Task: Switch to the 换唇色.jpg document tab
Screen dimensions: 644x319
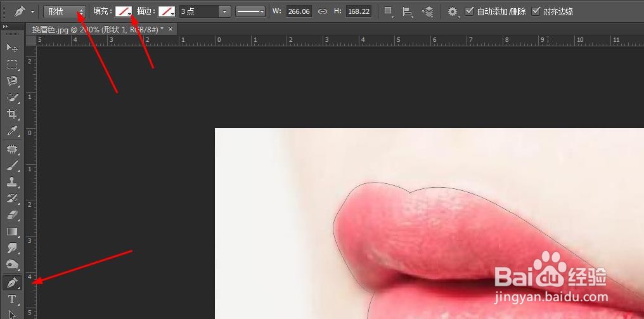Action: [x=98, y=29]
